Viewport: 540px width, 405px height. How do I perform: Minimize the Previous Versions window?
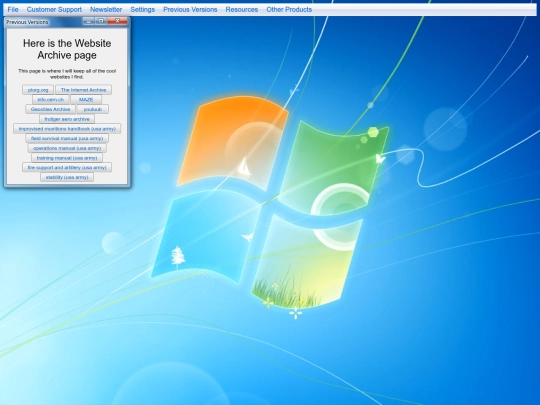tap(89, 21)
